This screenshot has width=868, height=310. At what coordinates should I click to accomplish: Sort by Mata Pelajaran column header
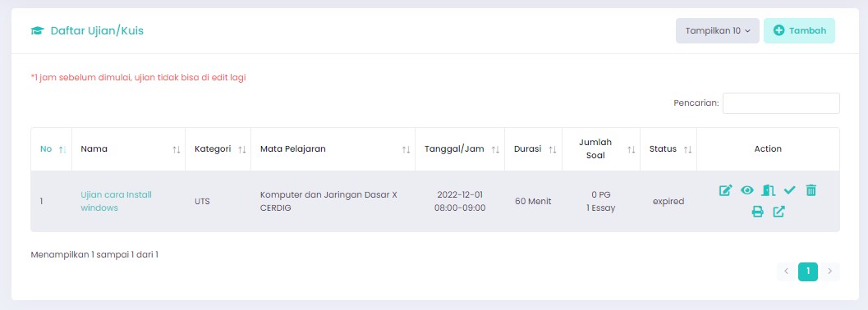point(333,149)
